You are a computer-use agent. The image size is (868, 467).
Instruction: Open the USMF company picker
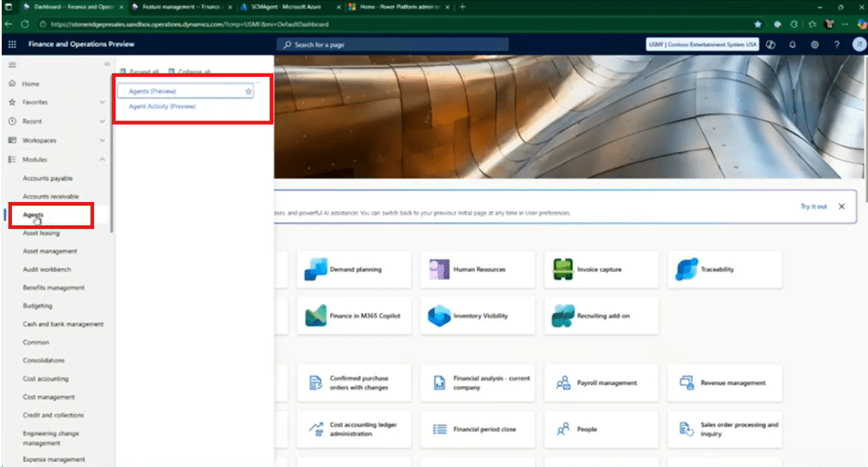(x=703, y=44)
